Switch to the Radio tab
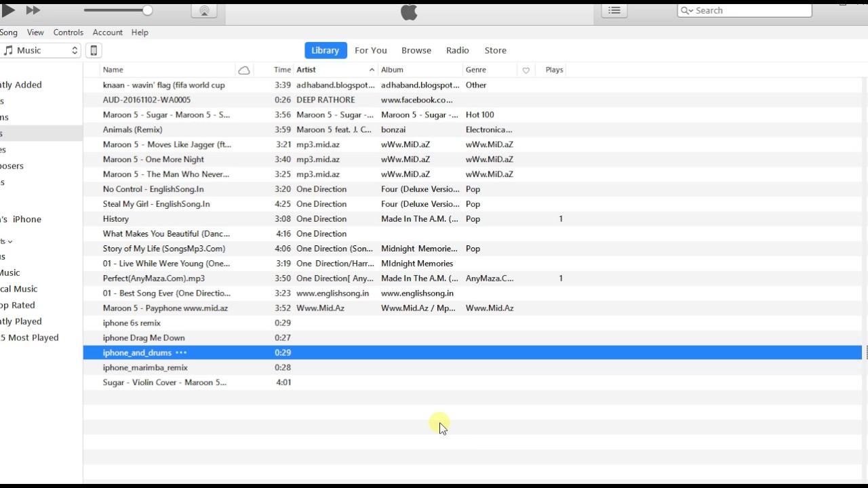The height and width of the screenshot is (488, 868). tap(458, 50)
